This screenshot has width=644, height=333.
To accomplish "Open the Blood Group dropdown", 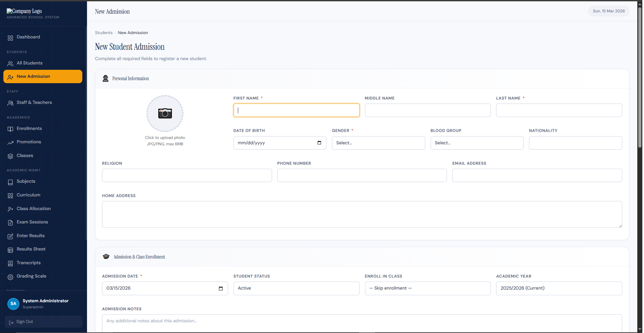I will [x=477, y=143].
